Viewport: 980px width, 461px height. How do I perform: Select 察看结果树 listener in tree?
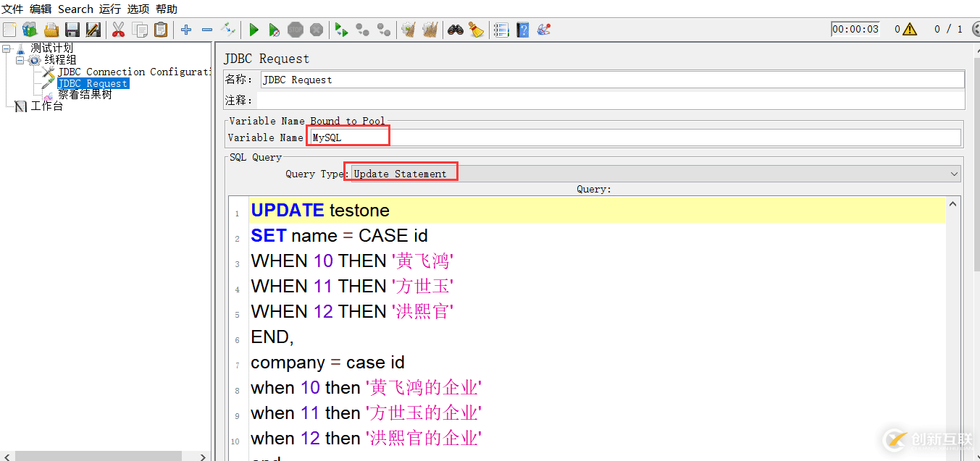(85, 95)
